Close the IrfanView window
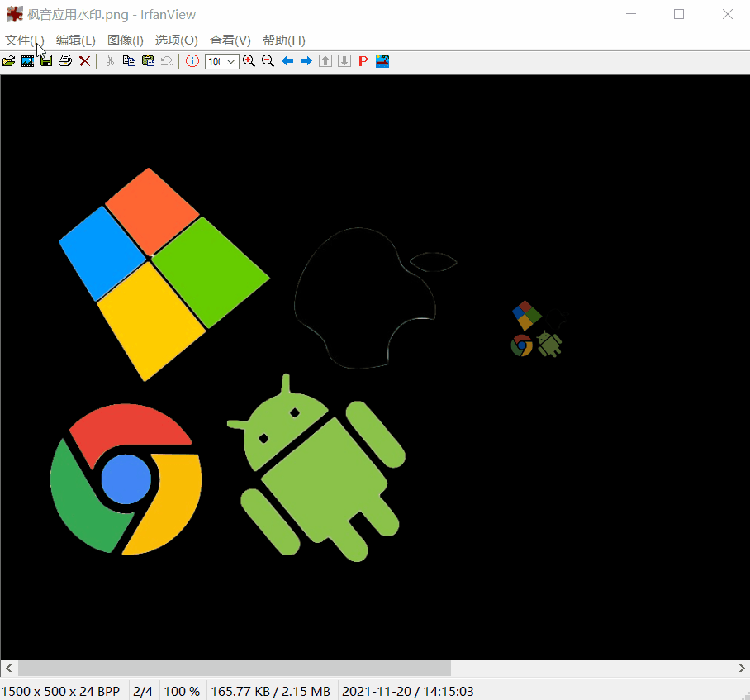 pyautogui.click(x=728, y=14)
